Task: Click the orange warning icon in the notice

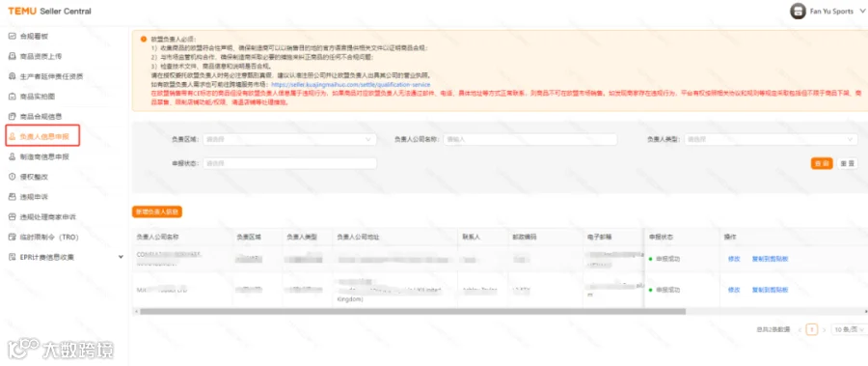Action: click(144, 40)
